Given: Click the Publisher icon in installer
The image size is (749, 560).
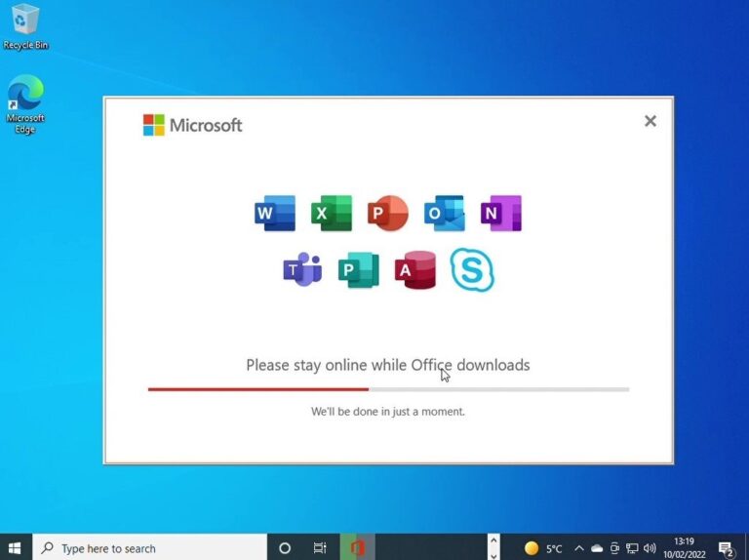Looking at the screenshot, I should [x=359, y=270].
